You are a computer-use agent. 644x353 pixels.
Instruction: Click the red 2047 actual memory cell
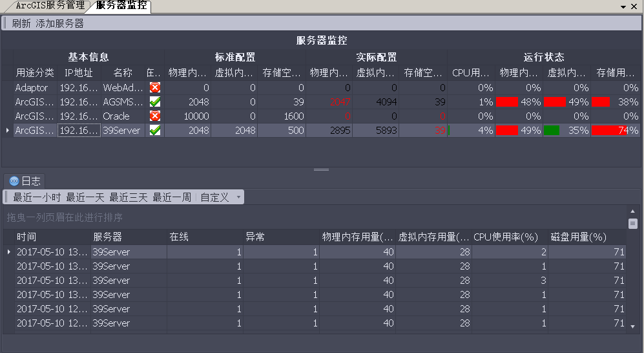(329, 102)
